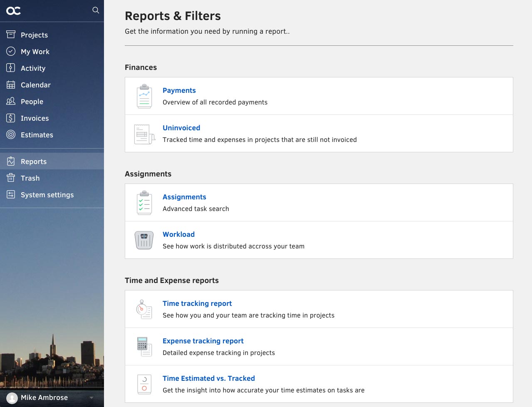Click the Expense tracking calculator icon
Viewport: 532px width, 407px height.
[144, 347]
